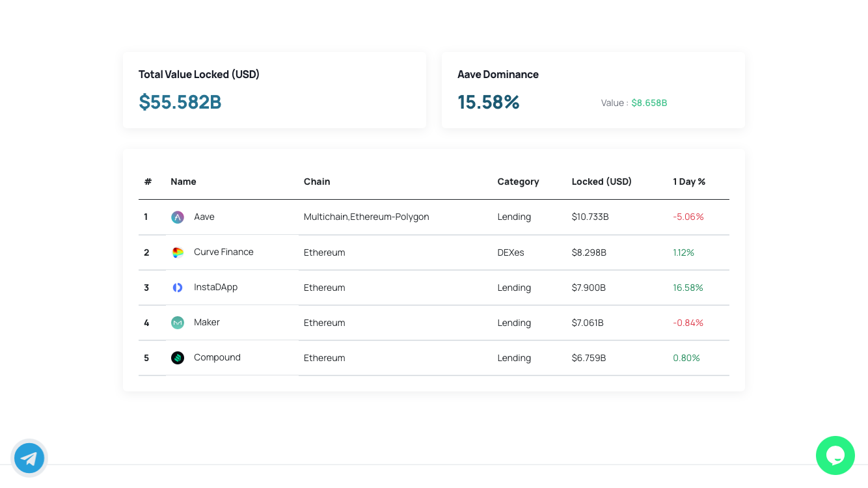Click the "Value :" label in Aave Dominance
The image size is (868, 488).
tap(615, 103)
